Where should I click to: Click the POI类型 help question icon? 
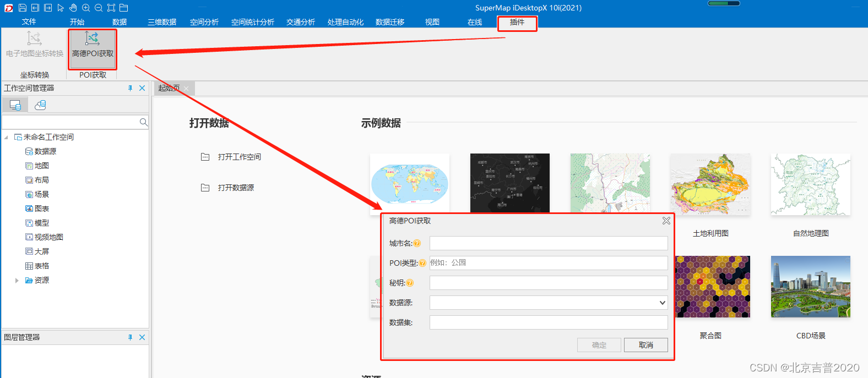point(422,263)
